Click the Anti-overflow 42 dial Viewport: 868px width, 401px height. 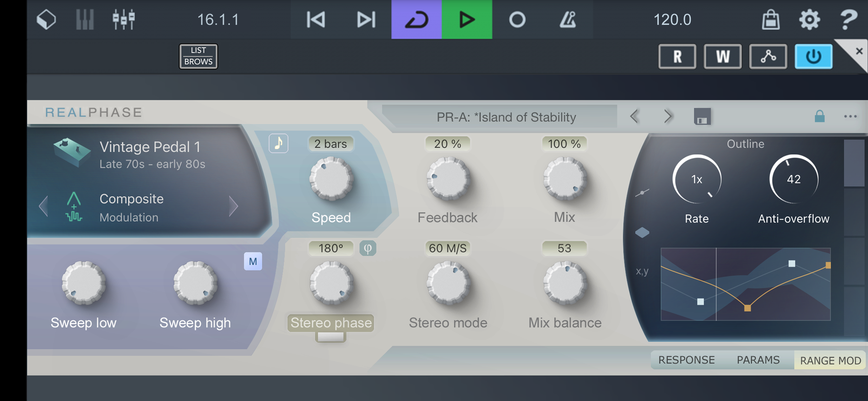pyautogui.click(x=793, y=179)
